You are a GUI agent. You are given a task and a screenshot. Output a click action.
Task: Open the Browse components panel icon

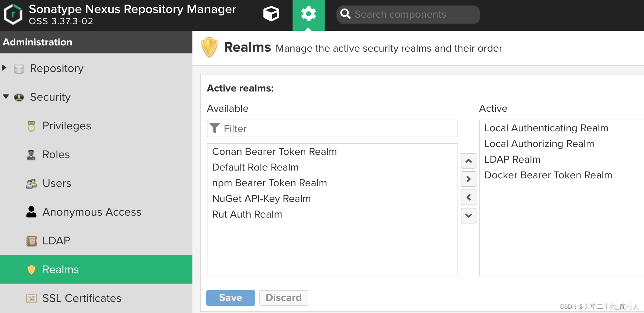coord(271,14)
